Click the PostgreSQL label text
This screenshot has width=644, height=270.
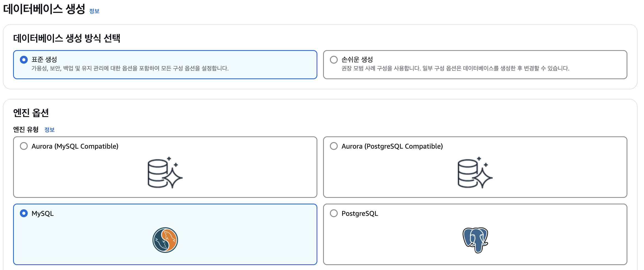coord(360,213)
